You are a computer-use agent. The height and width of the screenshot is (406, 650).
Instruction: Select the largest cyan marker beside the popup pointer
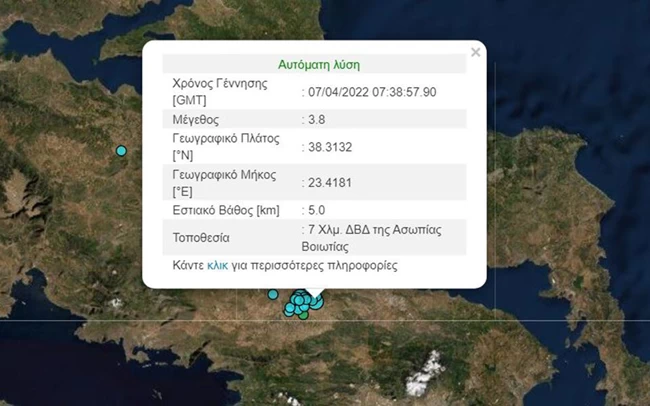click(317, 304)
